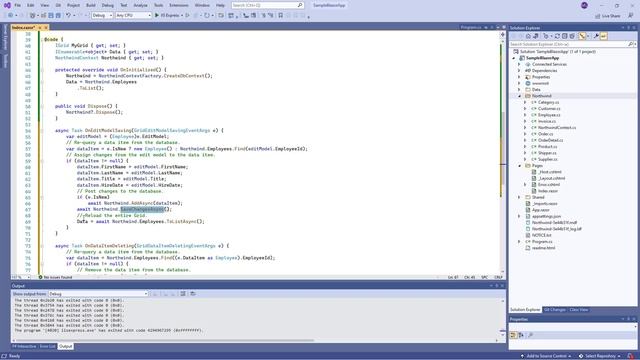Click Collapse All icon in Solution Explorer toolbar
Viewport: 640px width, 360px height.
(564, 36)
